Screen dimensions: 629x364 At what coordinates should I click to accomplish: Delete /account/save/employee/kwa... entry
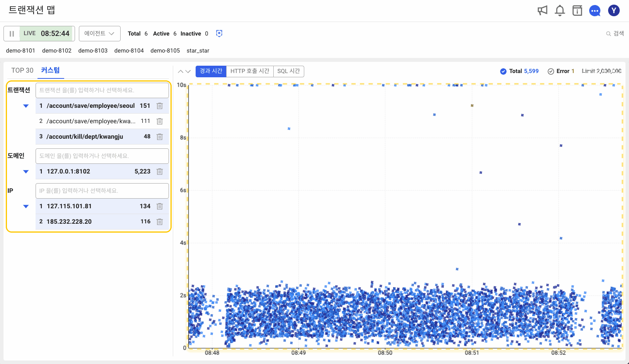(160, 121)
